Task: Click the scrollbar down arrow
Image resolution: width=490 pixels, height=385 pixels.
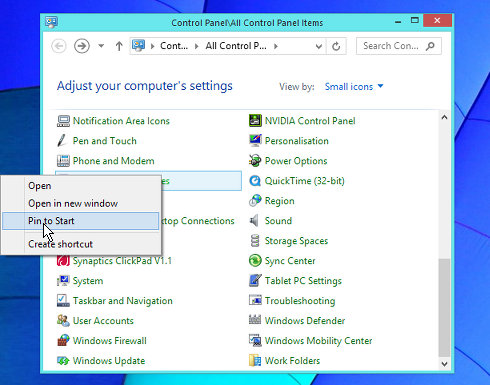Action: 444,364
